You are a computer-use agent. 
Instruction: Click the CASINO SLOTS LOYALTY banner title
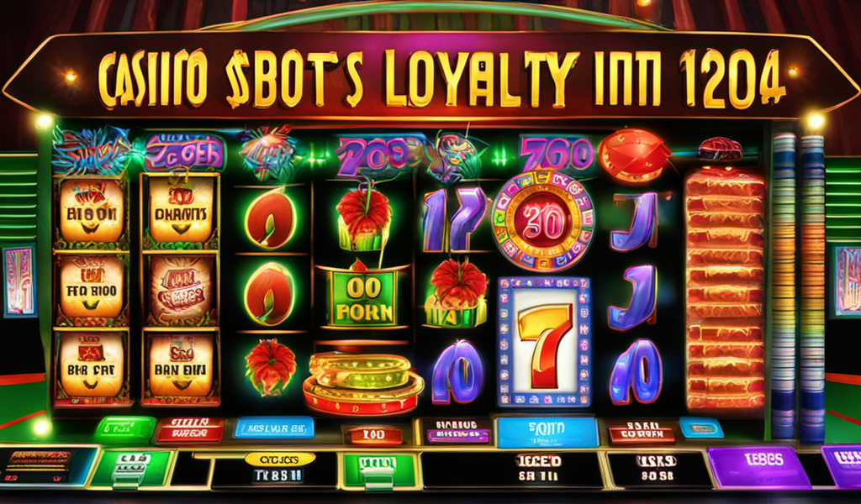[x=439, y=80]
